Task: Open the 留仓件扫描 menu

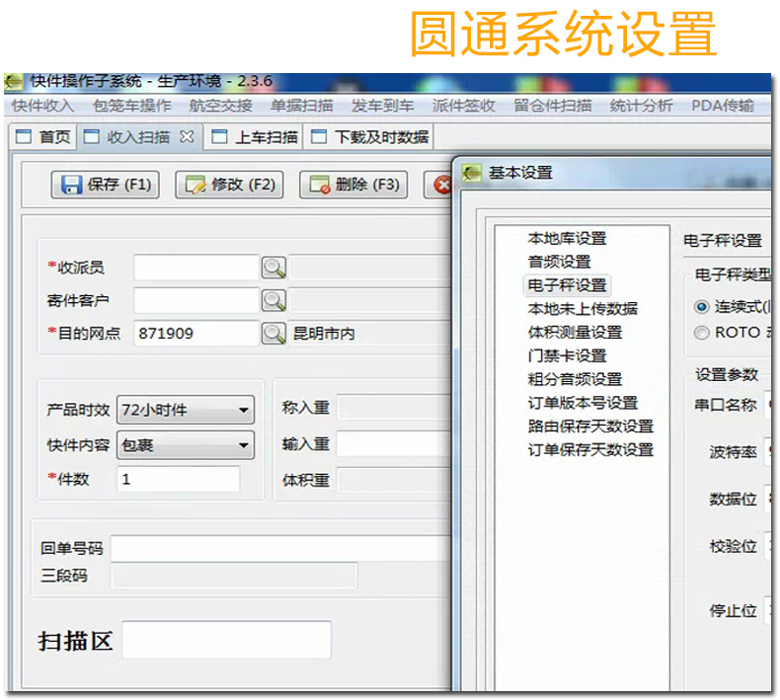Action: click(x=553, y=106)
